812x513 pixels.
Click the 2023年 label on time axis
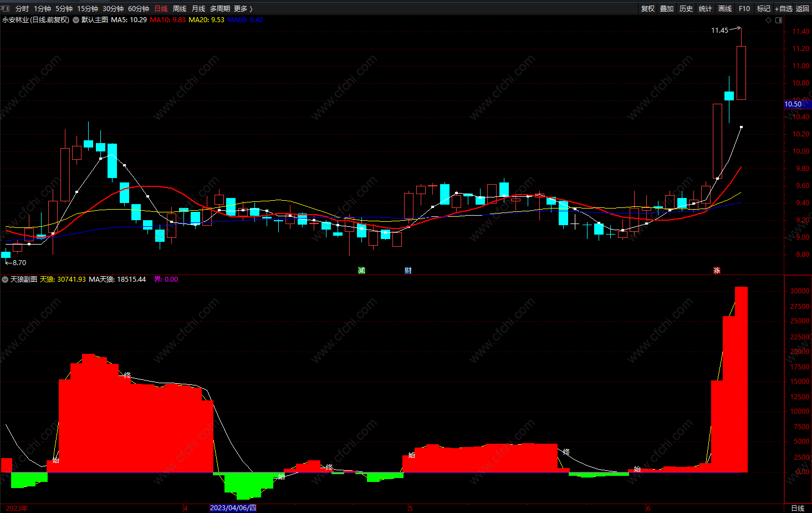(17, 508)
